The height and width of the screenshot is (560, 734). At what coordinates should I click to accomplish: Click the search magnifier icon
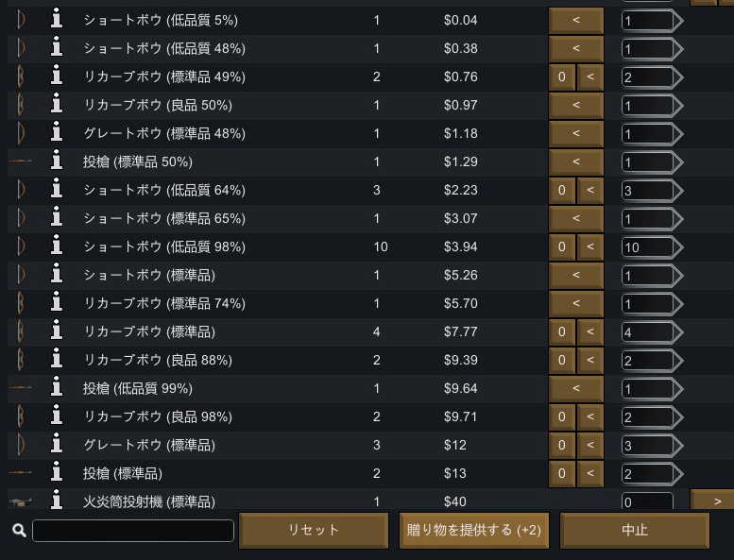pos(19,530)
